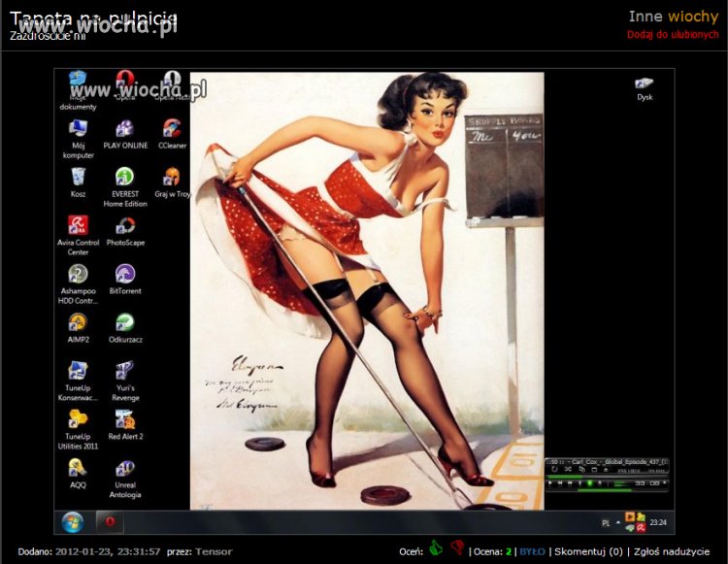Open the PL language indicator
The image size is (728, 564).
(x=606, y=523)
